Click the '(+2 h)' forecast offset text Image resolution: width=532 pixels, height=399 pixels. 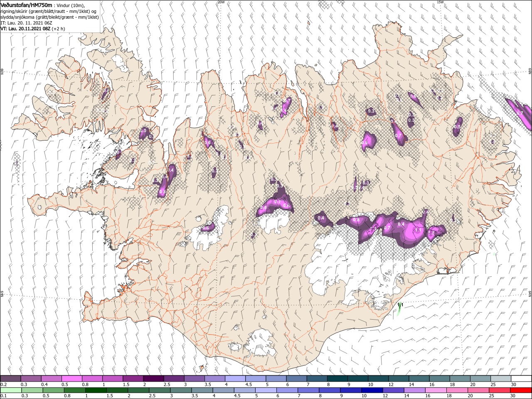coord(59,29)
